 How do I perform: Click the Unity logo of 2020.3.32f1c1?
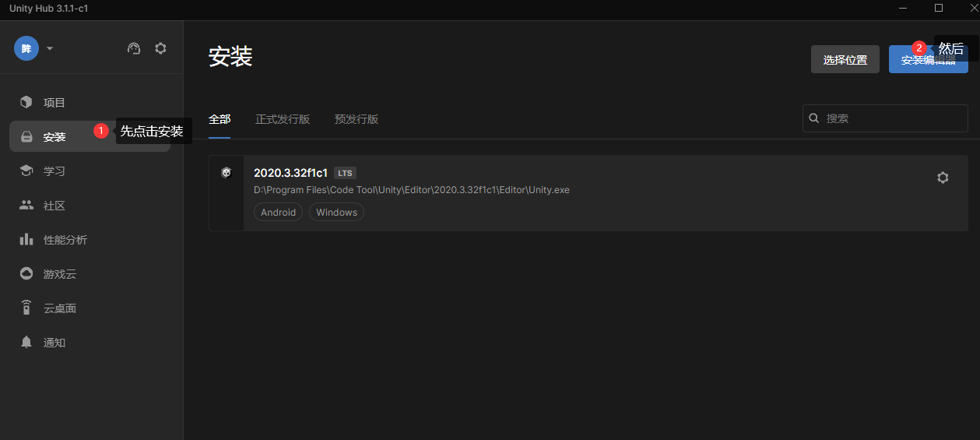227,173
